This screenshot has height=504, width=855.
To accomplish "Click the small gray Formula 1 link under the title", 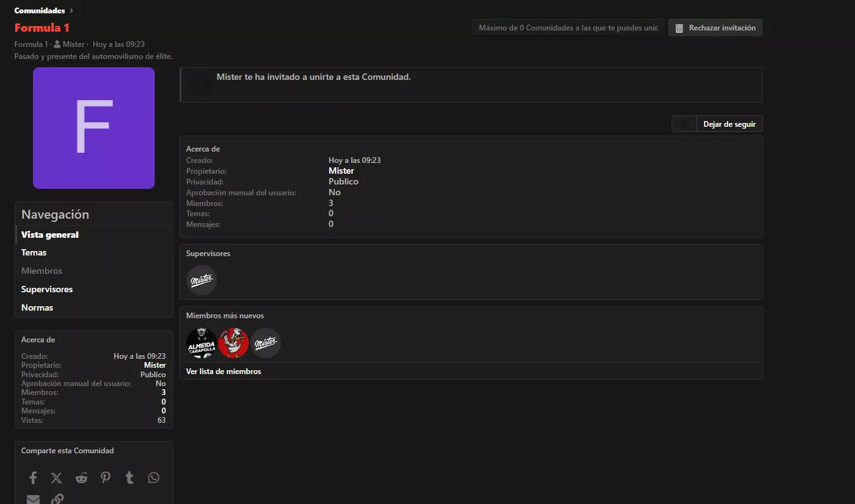I will click(x=30, y=44).
